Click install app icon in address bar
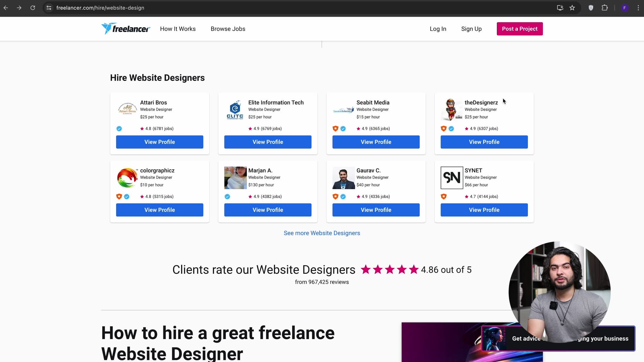This screenshot has width=644, height=362. [560, 8]
